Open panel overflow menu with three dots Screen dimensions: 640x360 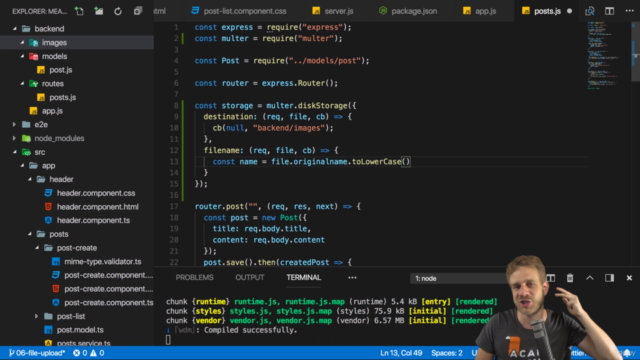(x=352, y=278)
